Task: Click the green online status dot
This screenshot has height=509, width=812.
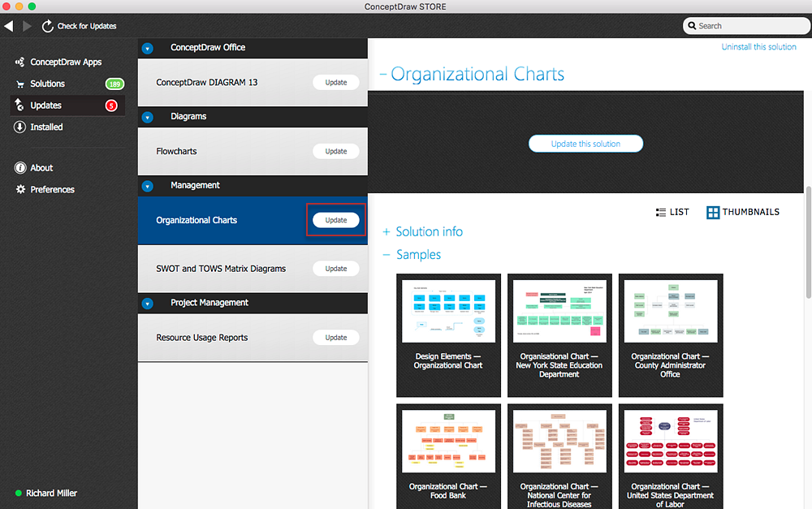Action: (19, 493)
